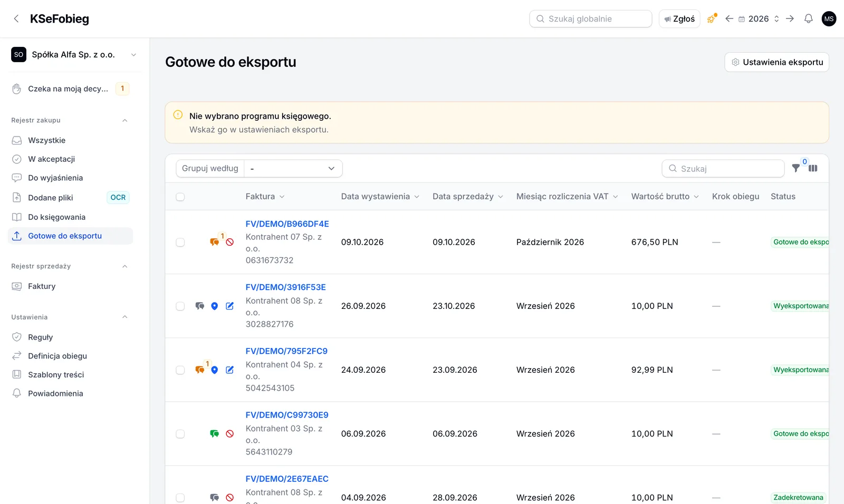Check the box for FV/DEMO/795F2FC9
Image resolution: width=844 pixels, height=504 pixels.
pos(180,370)
